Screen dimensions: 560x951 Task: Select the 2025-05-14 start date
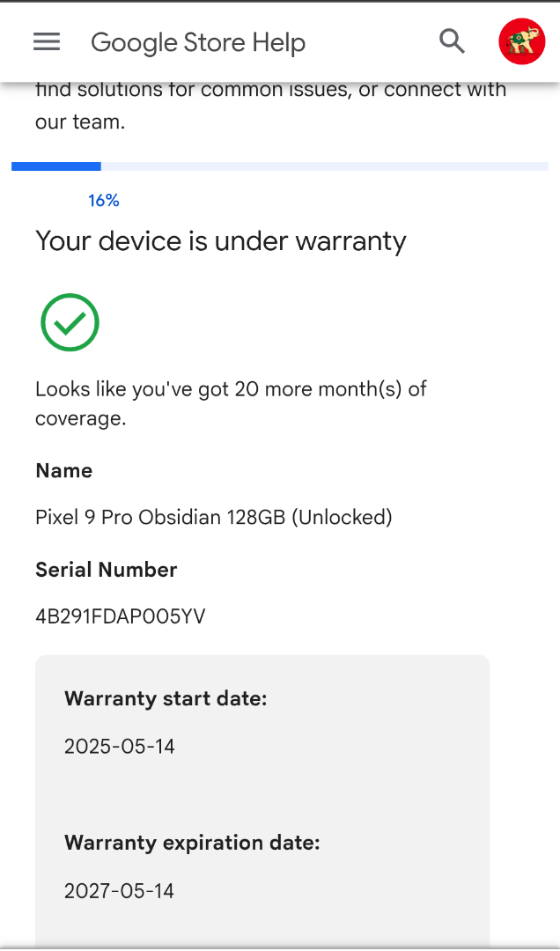(120, 746)
